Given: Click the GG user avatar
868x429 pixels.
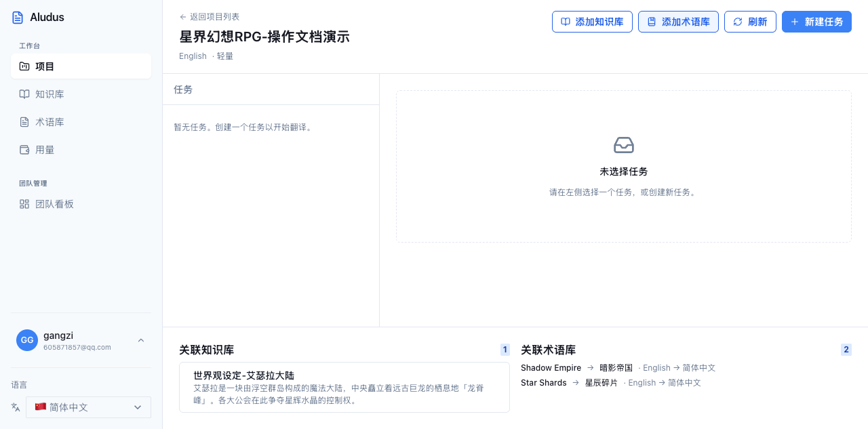Looking at the screenshot, I should 27,340.
